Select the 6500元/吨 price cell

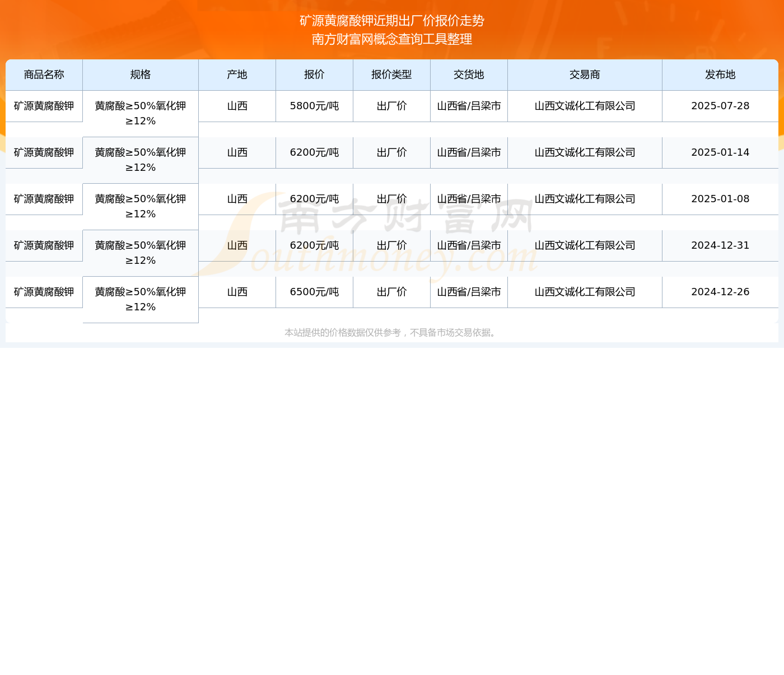[x=315, y=292]
